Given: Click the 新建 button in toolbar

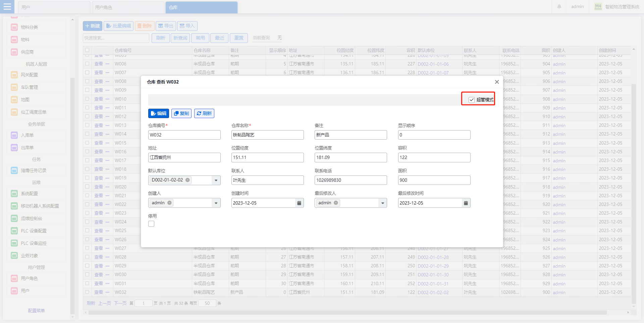Looking at the screenshot, I should pyautogui.click(x=93, y=26).
